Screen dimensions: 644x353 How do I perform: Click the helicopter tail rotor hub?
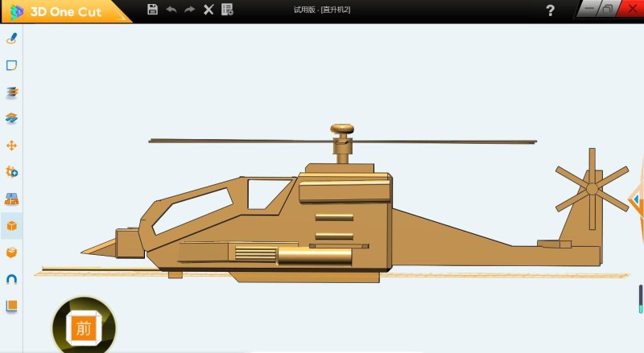[x=592, y=189]
